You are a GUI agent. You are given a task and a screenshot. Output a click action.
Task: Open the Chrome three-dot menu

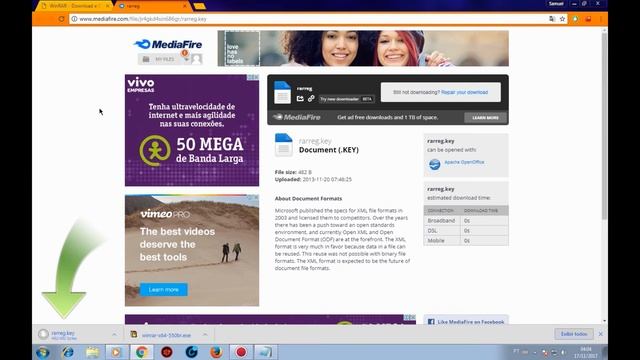pyautogui.click(x=601, y=19)
